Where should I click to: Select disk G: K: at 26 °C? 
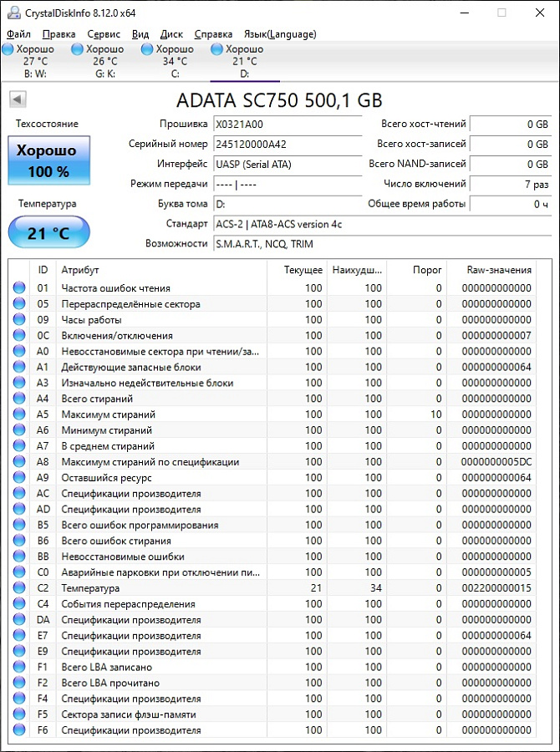(104, 61)
